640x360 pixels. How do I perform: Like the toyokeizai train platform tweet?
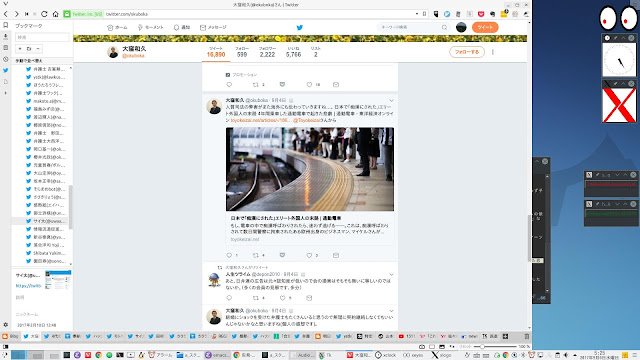tap(309, 255)
